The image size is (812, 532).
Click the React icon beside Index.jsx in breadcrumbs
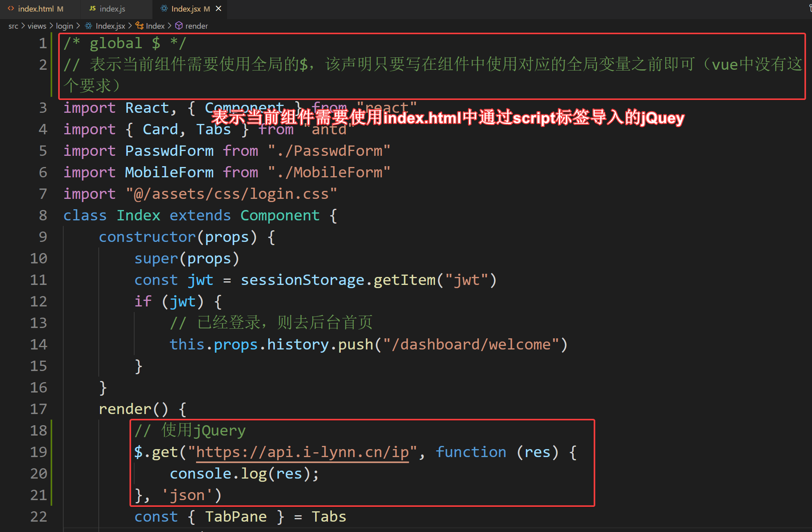pyautogui.click(x=88, y=26)
